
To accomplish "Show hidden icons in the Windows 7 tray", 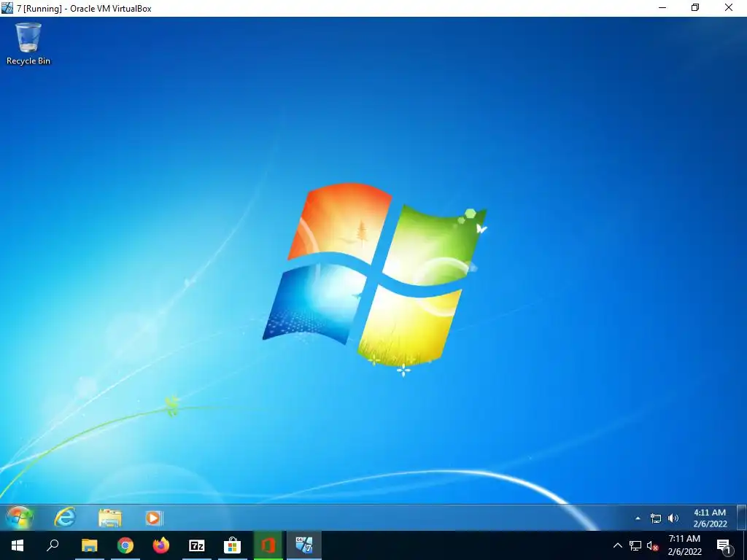I will (x=638, y=518).
